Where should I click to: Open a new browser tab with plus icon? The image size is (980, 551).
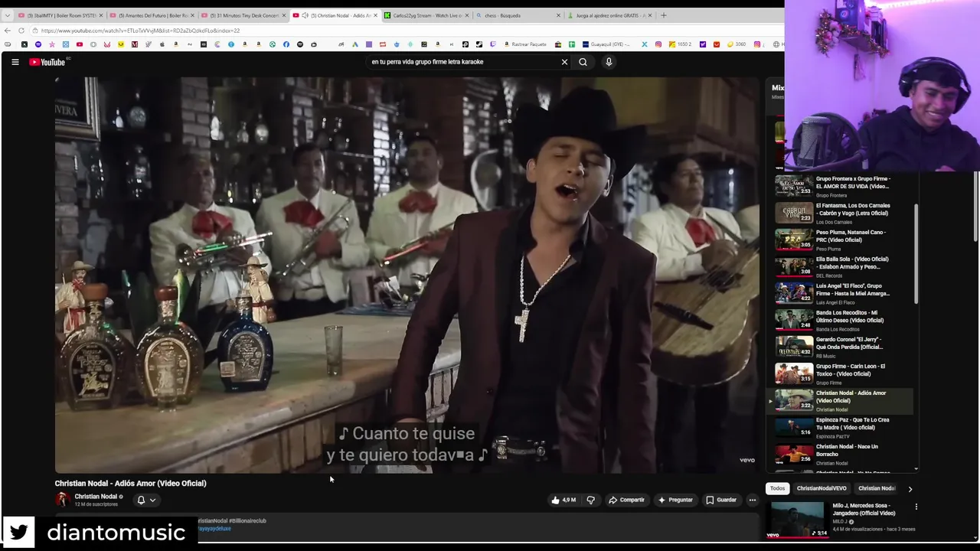(663, 15)
